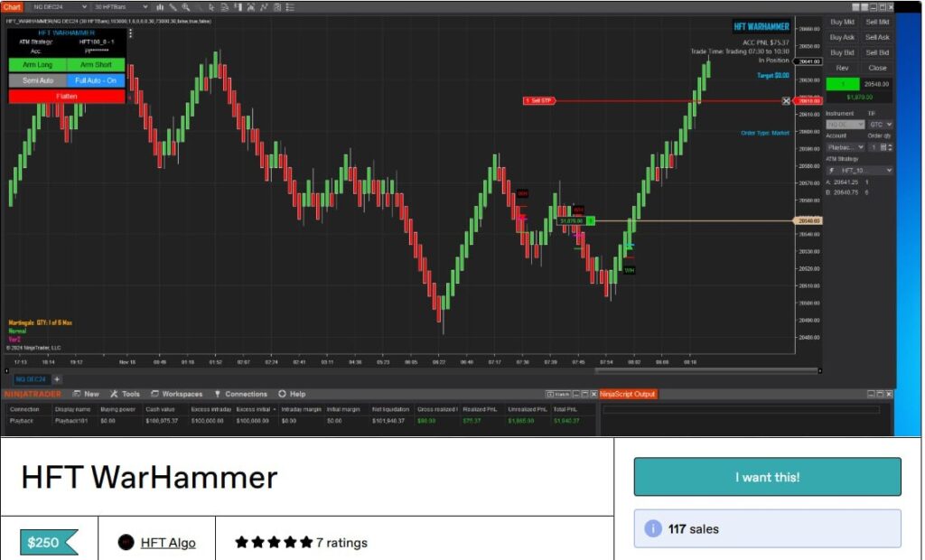Click the Order qty up stepper arrow
The height and width of the screenshot is (560, 925).
(891, 145)
